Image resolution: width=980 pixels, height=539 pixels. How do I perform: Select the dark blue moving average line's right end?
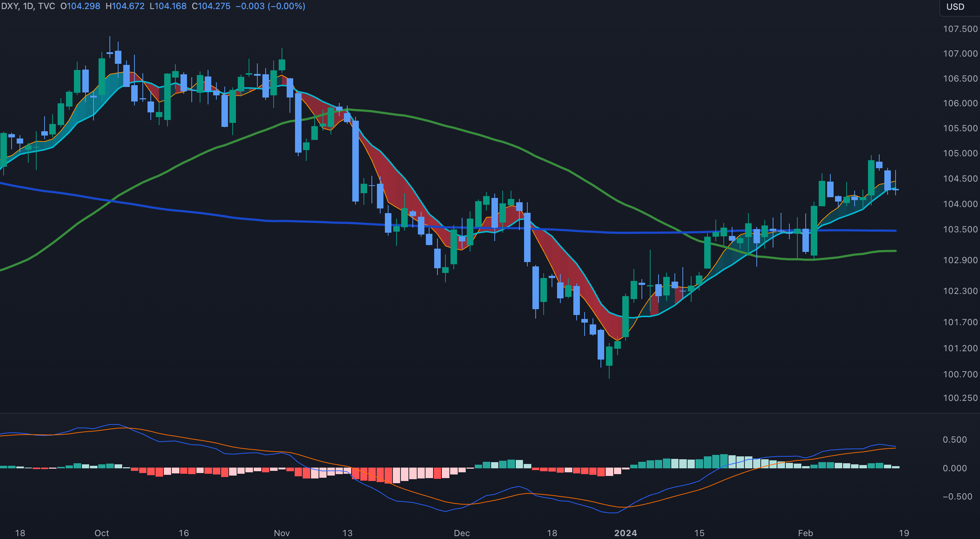[x=895, y=231]
